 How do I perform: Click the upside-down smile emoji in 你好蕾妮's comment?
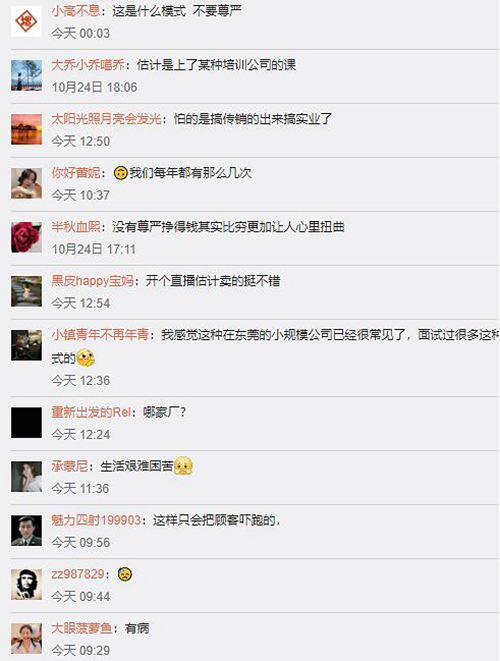(x=121, y=173)
